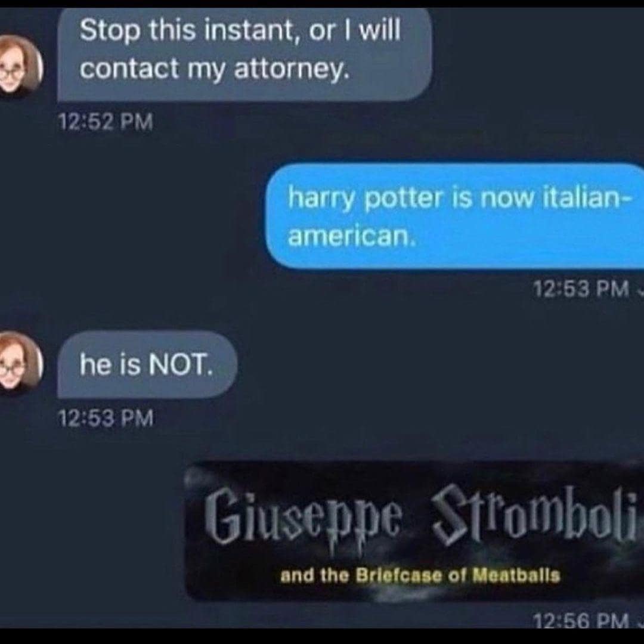
Task: Click the 12:53 PM timestamp under blue bubble
Action: 581,289
